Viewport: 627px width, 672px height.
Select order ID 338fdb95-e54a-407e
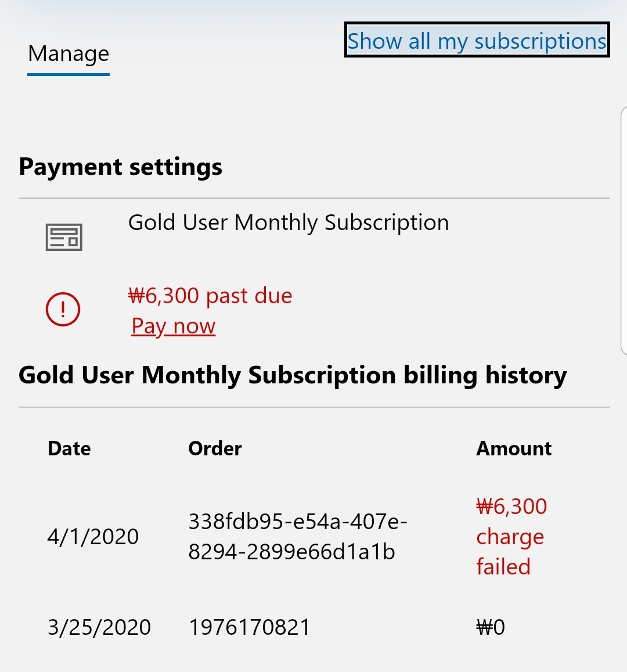click(298, 522)
